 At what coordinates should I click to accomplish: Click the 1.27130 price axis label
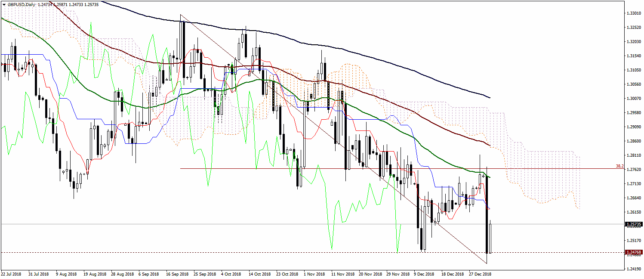tap(634, 184)
